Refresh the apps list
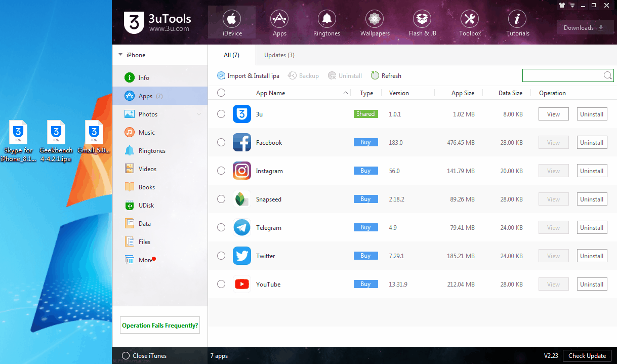617x364 pixels. [x=386, y=75]
